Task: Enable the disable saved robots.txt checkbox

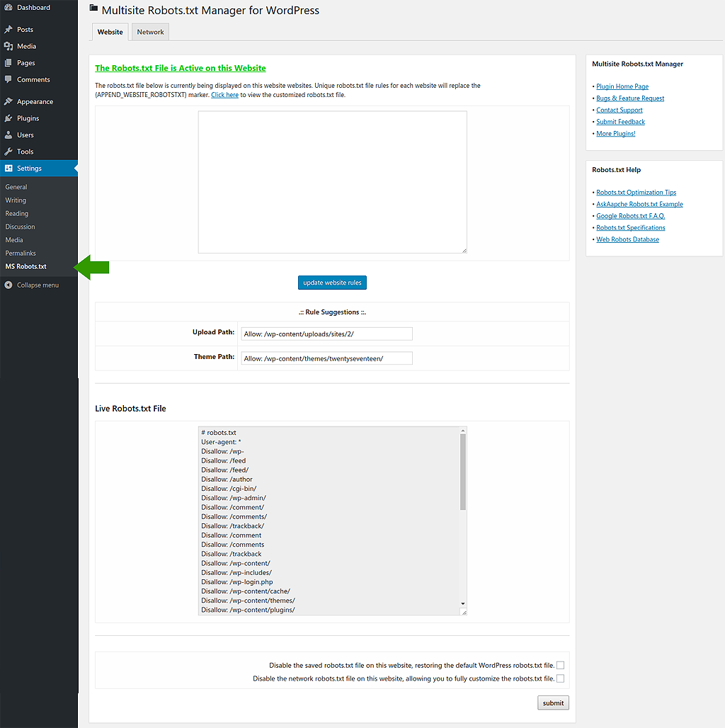Action: 560,665
